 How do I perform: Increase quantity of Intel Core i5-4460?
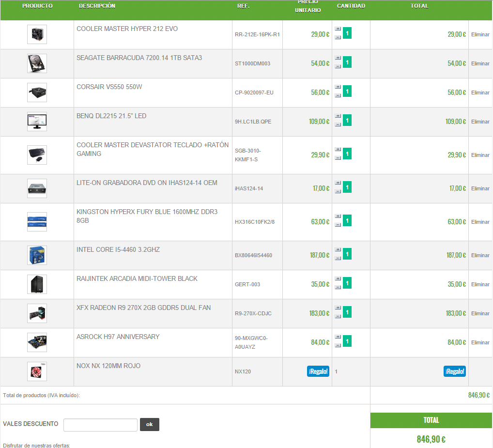click(x=338, y=249)
